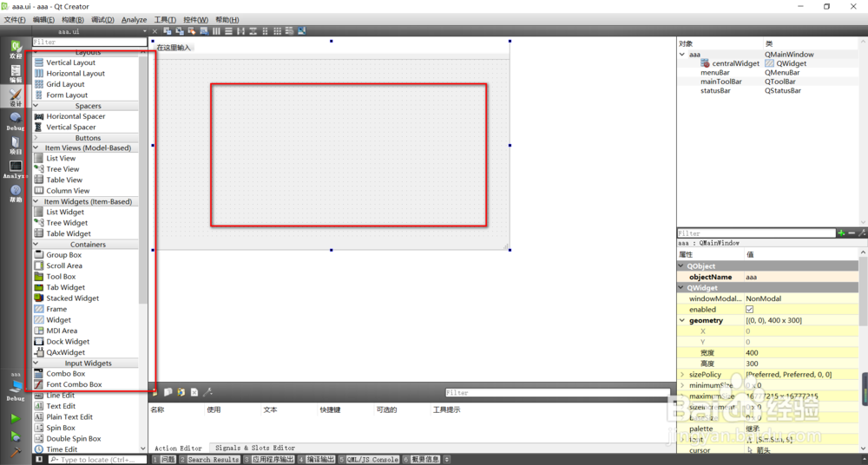Click the Type to locate search field
868x465 pixels.
[97, 460]
